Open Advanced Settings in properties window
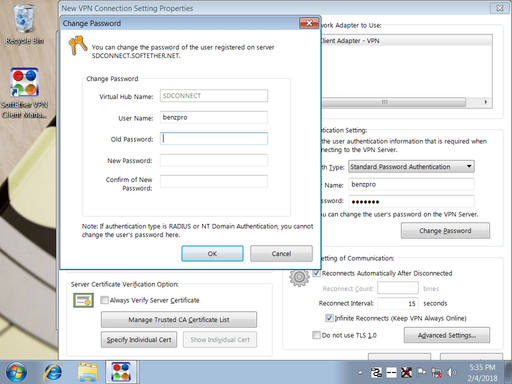512x384 pixels. pyautogui.click(x=447, y=335)
